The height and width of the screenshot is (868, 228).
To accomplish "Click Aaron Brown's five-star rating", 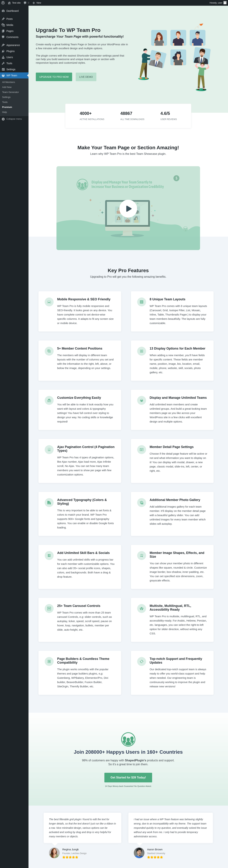I will [x=155, y=857].
